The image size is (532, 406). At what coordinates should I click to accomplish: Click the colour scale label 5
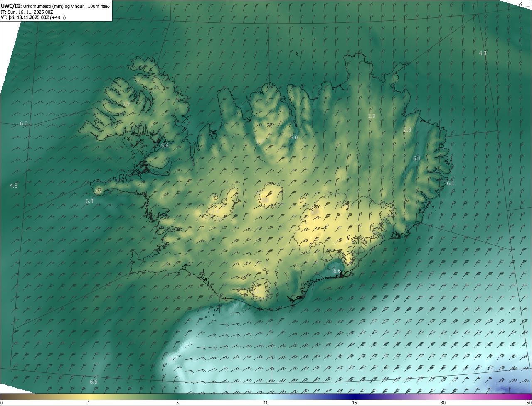coord(177,403)
